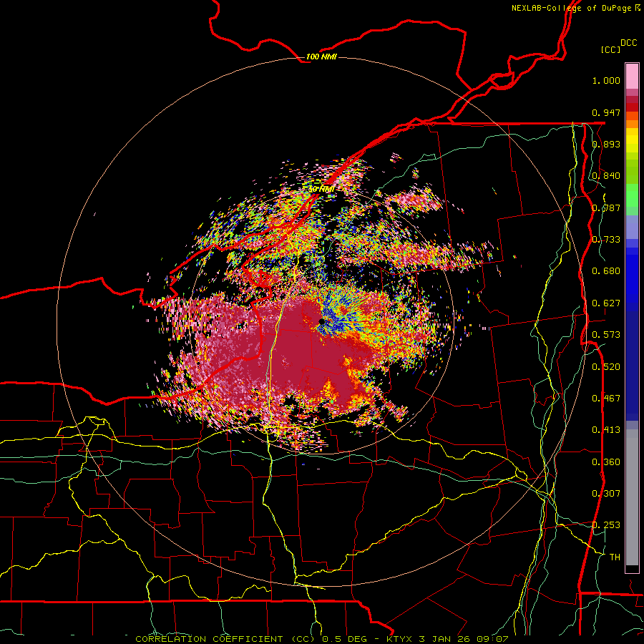Select the 0.627 legend value
This screenshot has width=644, height=644.
coord(606,303)
